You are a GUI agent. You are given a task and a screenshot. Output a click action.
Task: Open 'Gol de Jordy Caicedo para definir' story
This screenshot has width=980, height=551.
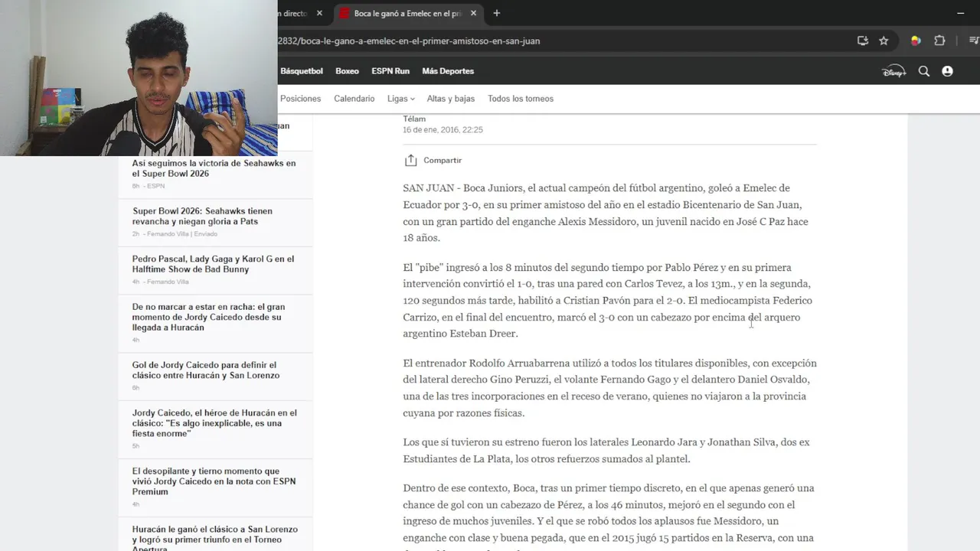[205, 370]
